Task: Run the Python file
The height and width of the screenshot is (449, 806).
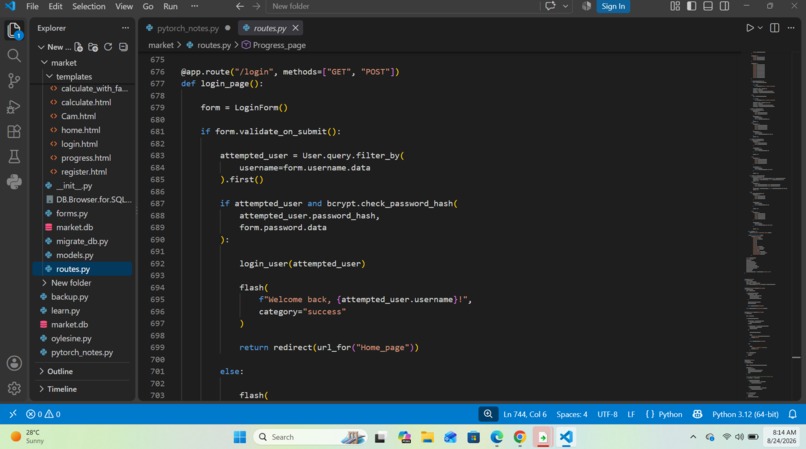Action: 749,28
